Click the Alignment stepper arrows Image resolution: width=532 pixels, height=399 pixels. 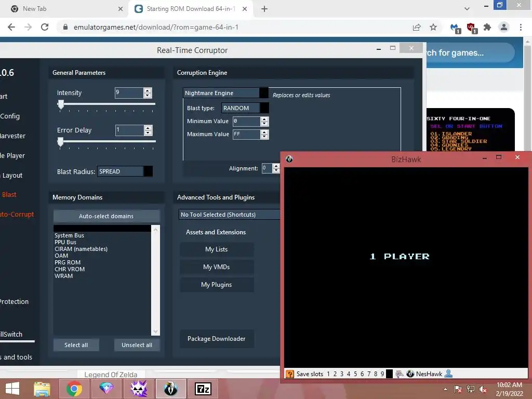(x=276, y=168)
